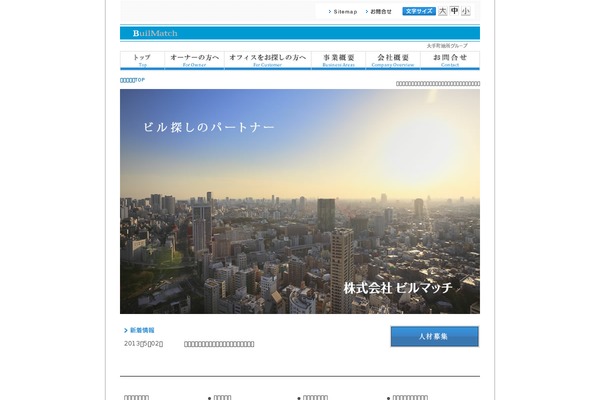600x400 pixels.
Task: Click the 大手町地所グループ group text
Action: point(447,46)
